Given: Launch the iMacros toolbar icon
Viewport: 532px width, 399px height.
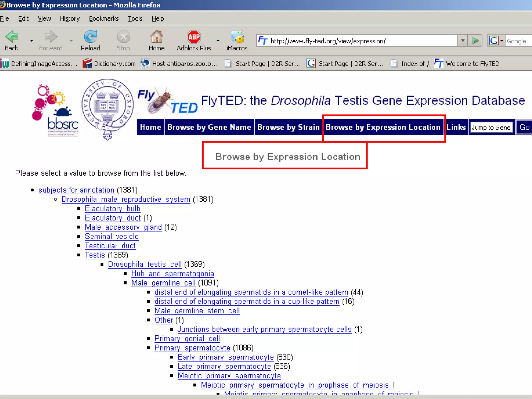Looking at the screenshot, I should [x=237, y=37].
